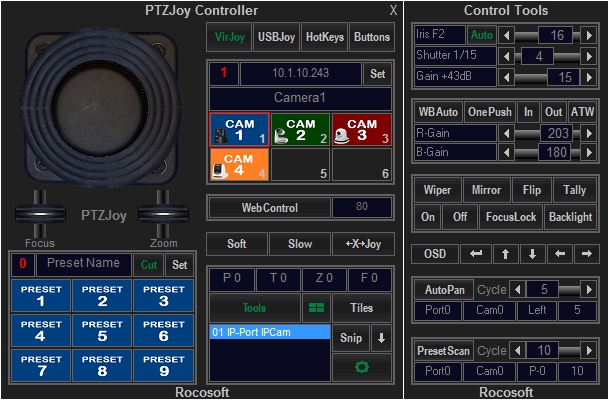The height and width of the screenshot is (400, 609).
Task: Select 01 IP-Port IPCam list entry
Action: [x=270, y=332]
